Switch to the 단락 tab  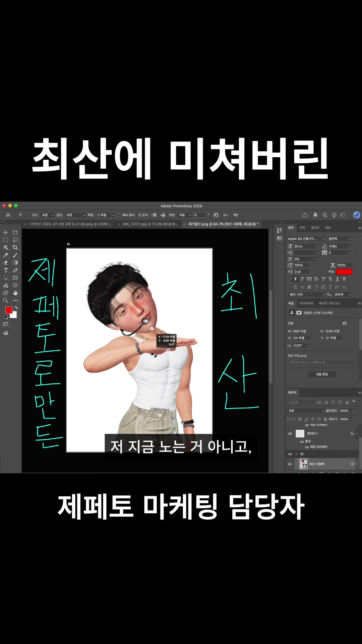click(x=302, y=228)
